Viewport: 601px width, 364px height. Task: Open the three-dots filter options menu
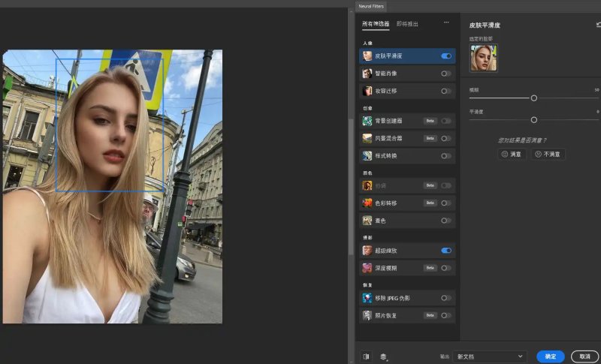[446, 23]
